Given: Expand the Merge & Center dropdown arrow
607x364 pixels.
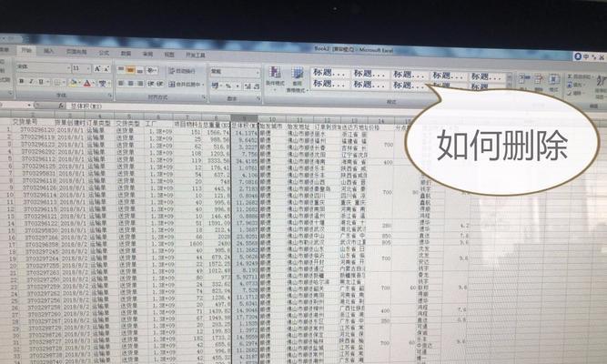Looking at the screenshot, I should point(203,85).
